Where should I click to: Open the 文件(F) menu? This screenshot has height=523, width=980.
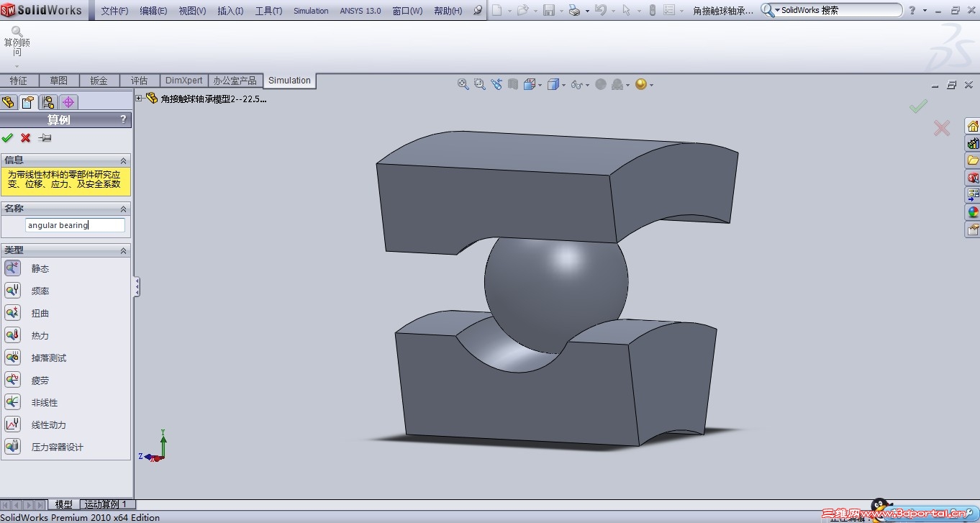pyautogui.click(x=114, y=11)
